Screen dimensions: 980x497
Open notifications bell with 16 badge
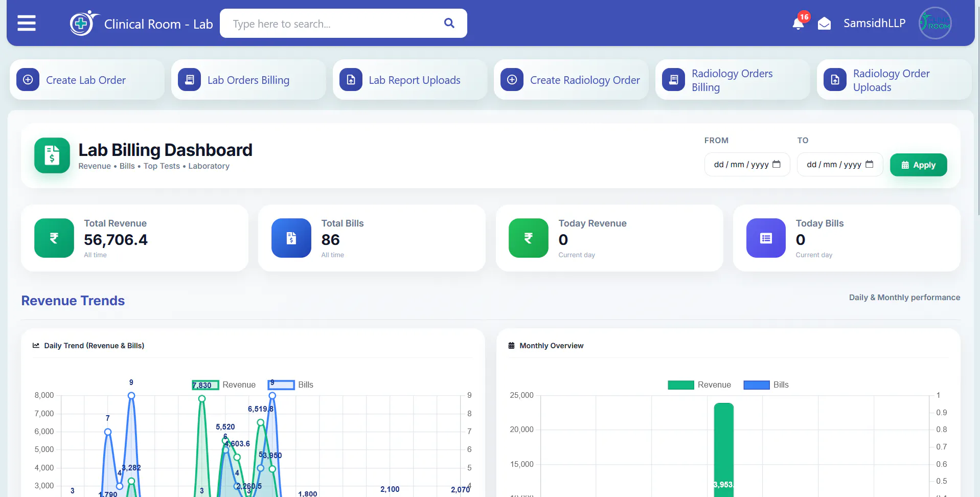(x=799, y=23)
